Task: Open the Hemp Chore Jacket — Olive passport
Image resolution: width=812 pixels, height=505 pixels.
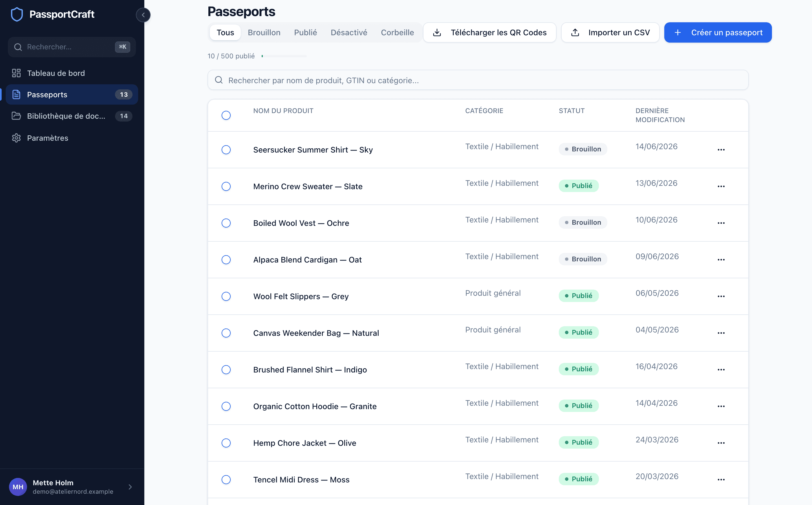Action: (x=304, y=443)
